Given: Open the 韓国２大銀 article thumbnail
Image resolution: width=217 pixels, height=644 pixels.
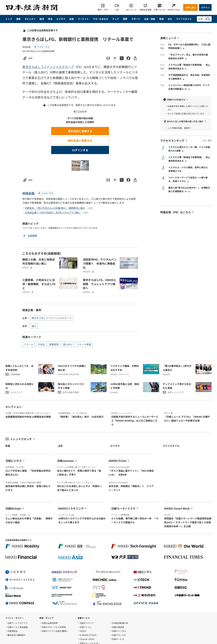Looking at the screenshot, I should click(x=68, y=263).
